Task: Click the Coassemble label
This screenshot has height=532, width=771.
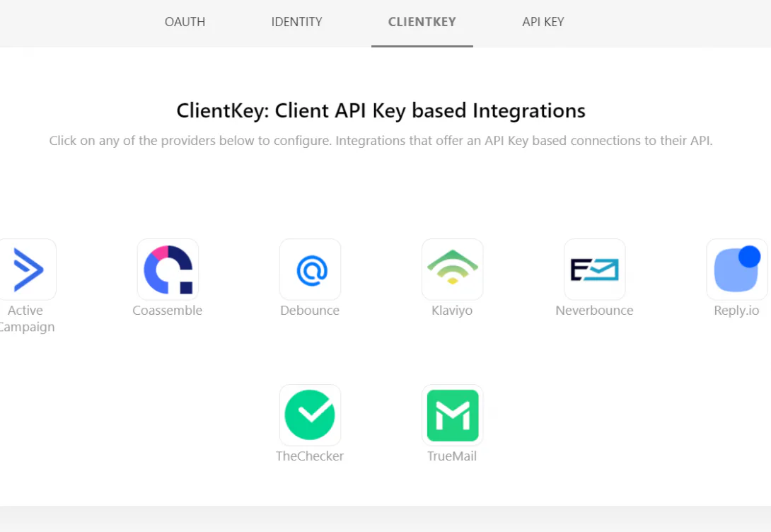Action: click(167, 311)
